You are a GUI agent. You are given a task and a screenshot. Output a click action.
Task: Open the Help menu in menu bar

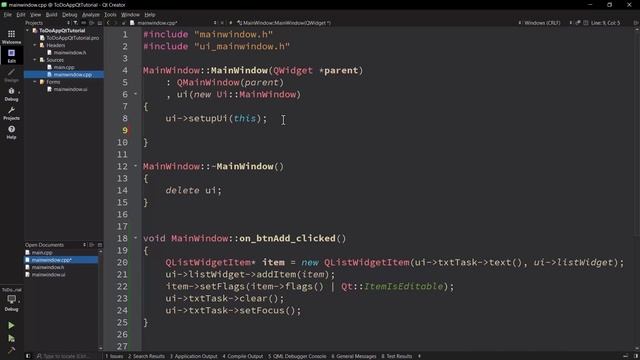point(150,15)
